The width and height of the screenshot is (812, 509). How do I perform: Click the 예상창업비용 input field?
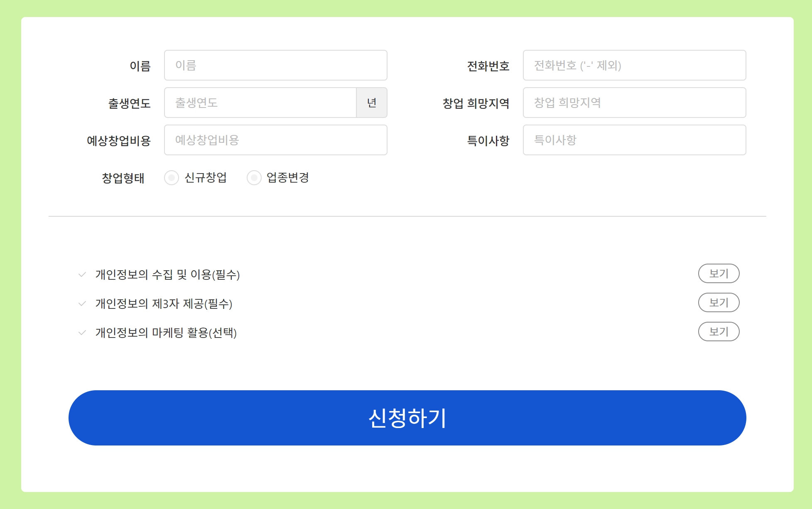275,140
